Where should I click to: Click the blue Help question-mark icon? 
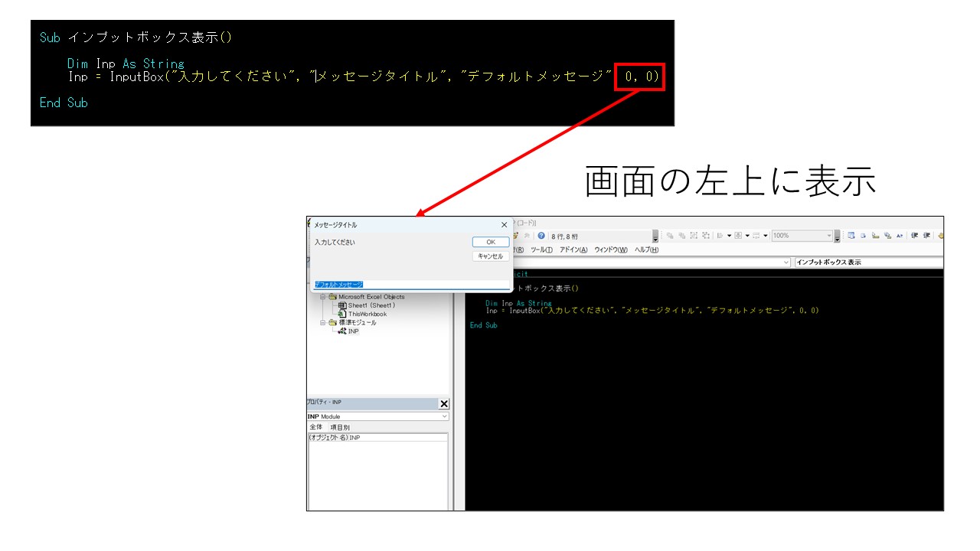pos(541,236)
